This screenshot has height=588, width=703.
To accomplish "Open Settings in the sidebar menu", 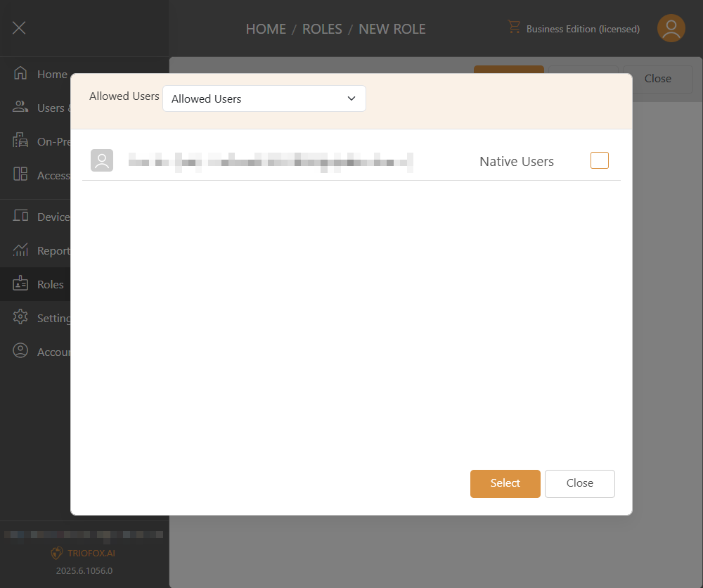I will click(x=53, y=319).
